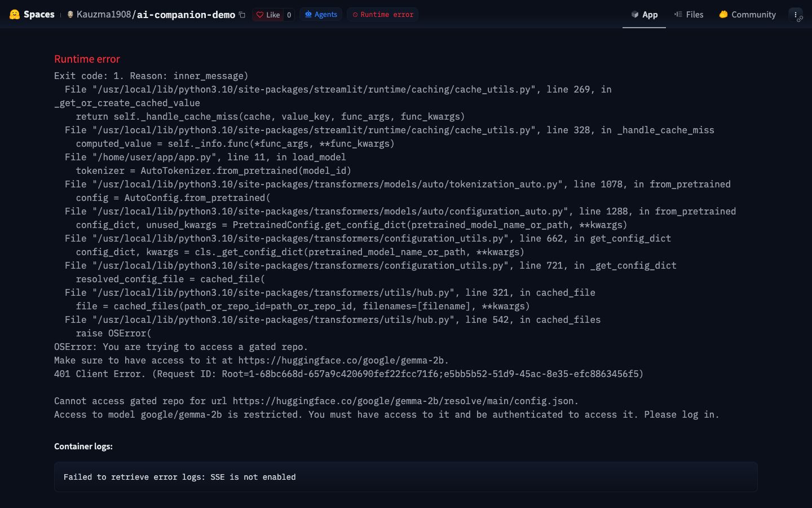Click the hub.py line 542 cached_files traceback
This screenshot has height=508, width=812.
tap(333, 319)
